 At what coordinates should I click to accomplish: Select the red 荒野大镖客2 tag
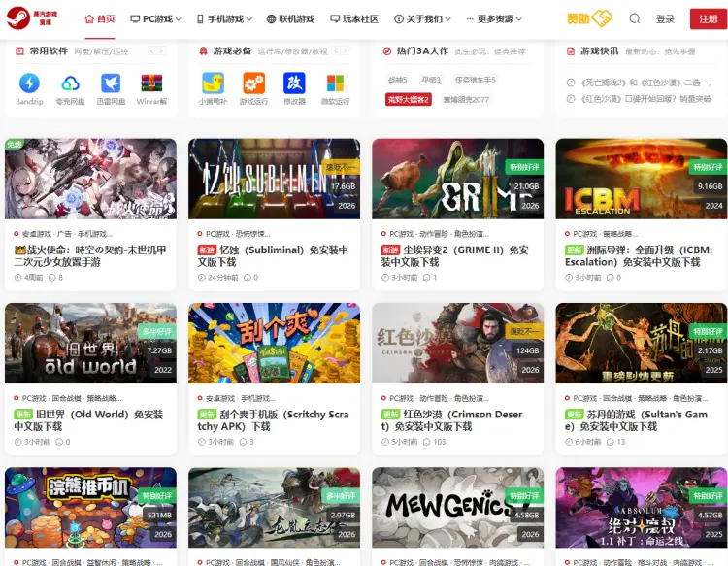pyautogui.click(x=409, y=99)
